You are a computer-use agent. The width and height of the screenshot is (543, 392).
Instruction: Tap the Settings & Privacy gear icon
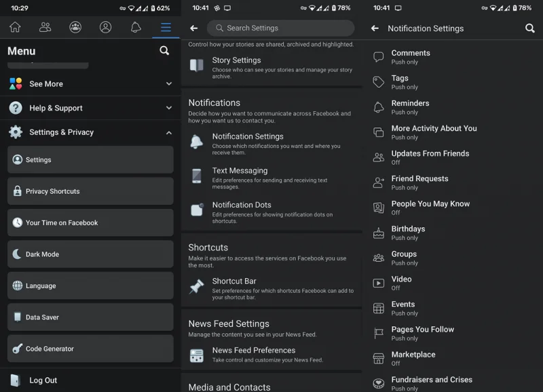coord(16,132)
